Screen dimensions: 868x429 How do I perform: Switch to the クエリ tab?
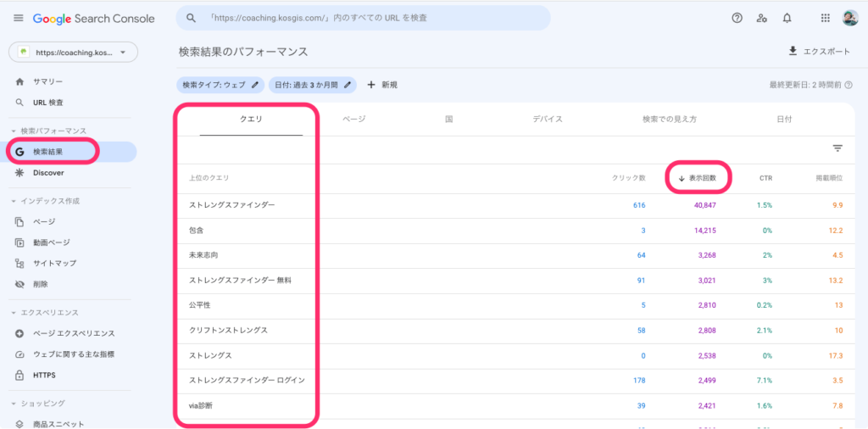point(251,119)
